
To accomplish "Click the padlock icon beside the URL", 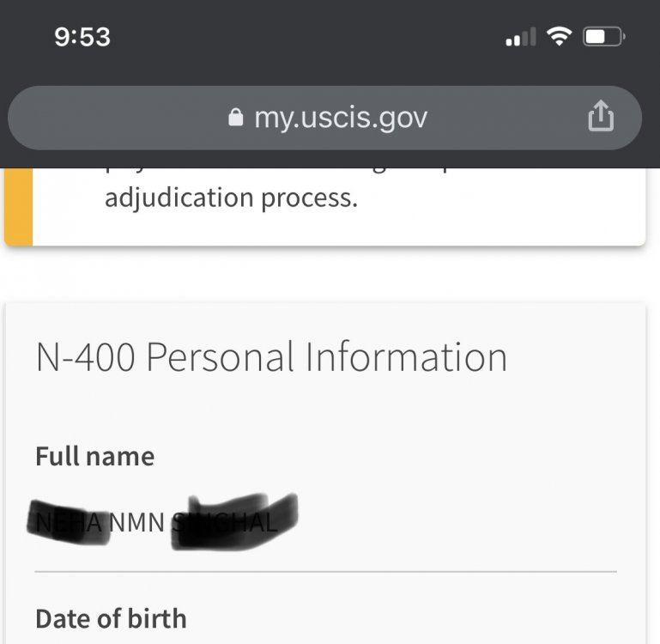I will (x=236, y=118).
